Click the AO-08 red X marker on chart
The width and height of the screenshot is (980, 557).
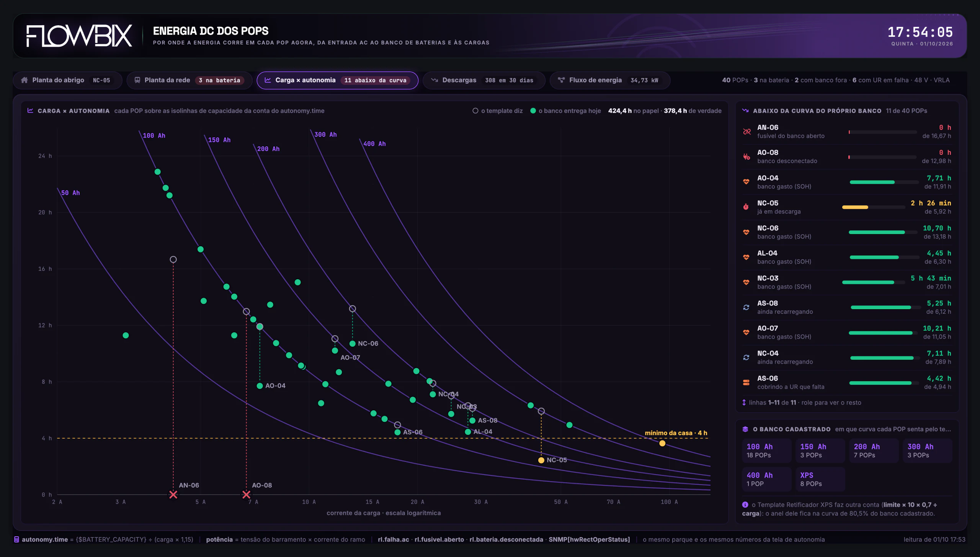[x=246, y=495]
